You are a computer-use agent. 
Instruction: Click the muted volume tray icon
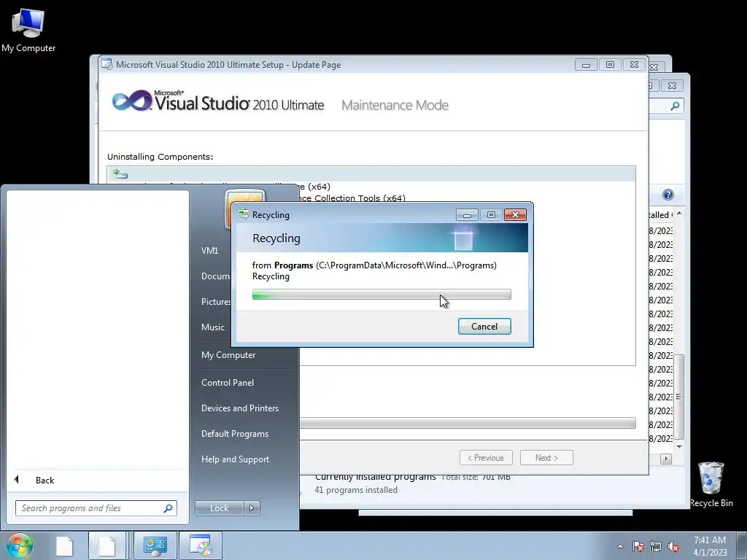pyautogui.click(x=673, y=546)
